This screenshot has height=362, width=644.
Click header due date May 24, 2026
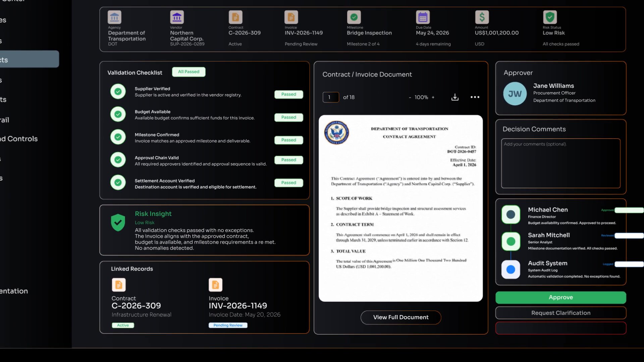click(432, 33)
